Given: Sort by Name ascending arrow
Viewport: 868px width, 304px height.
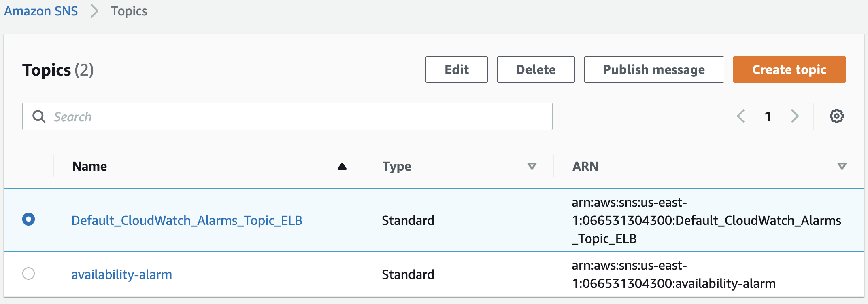Looking at the screenshot, I should click(342, 166).
